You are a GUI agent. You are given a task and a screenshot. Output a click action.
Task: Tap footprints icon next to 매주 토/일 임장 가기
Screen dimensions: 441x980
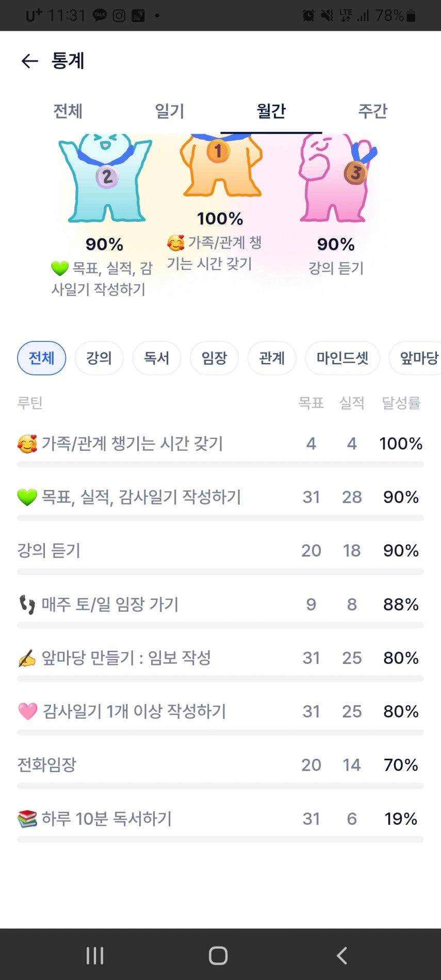(x=27, y=605)
